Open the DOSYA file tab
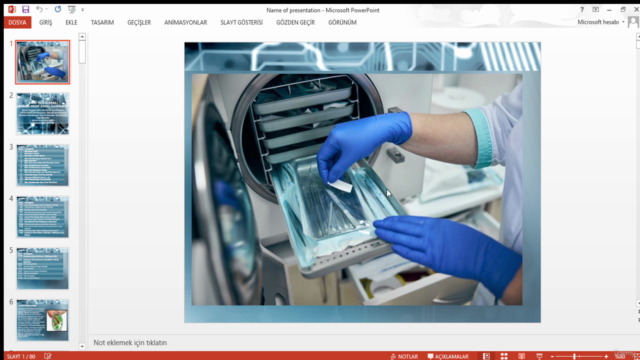 click(17, 22)
